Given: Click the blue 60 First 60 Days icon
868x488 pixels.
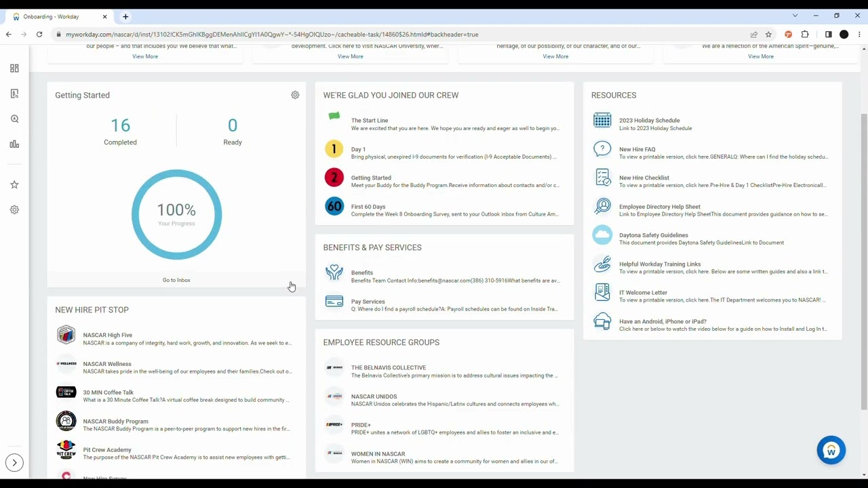Looking at the screenshot, I should click(x=334, y=206).
